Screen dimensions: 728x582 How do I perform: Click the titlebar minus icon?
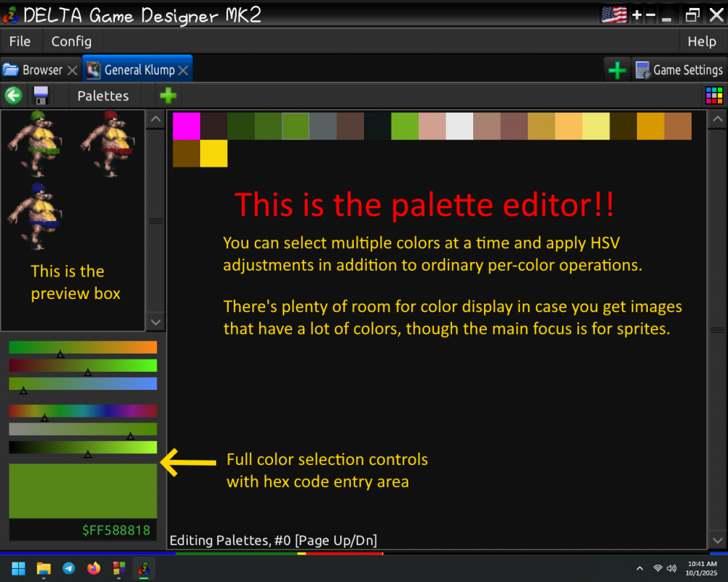pos(652,14)
